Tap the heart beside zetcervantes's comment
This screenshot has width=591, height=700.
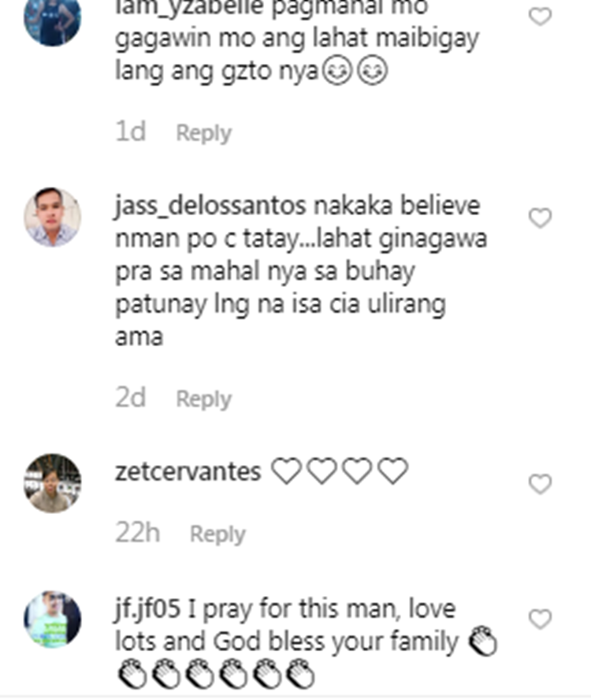pyautogui.click(x=540, y=484)
